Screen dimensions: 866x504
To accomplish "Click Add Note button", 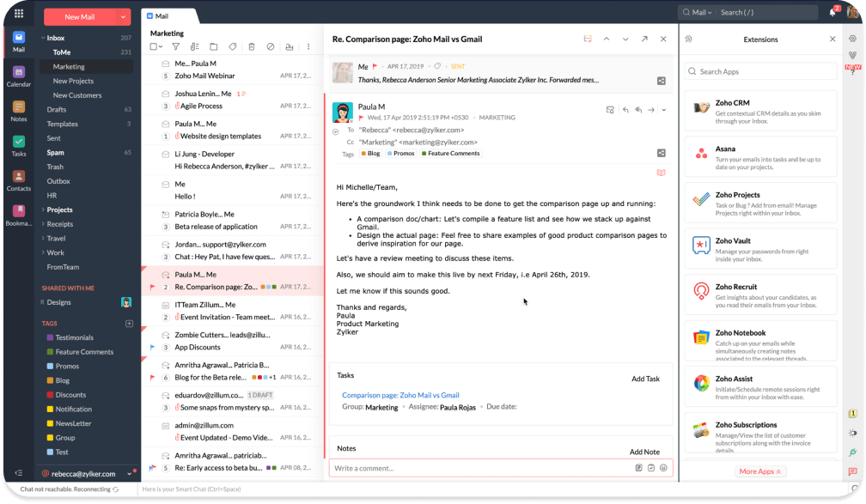I will 644,452.
